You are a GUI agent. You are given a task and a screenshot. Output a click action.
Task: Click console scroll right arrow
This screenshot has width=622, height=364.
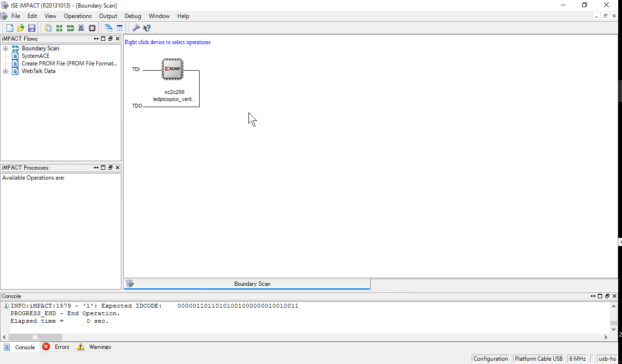click(606, 337)
